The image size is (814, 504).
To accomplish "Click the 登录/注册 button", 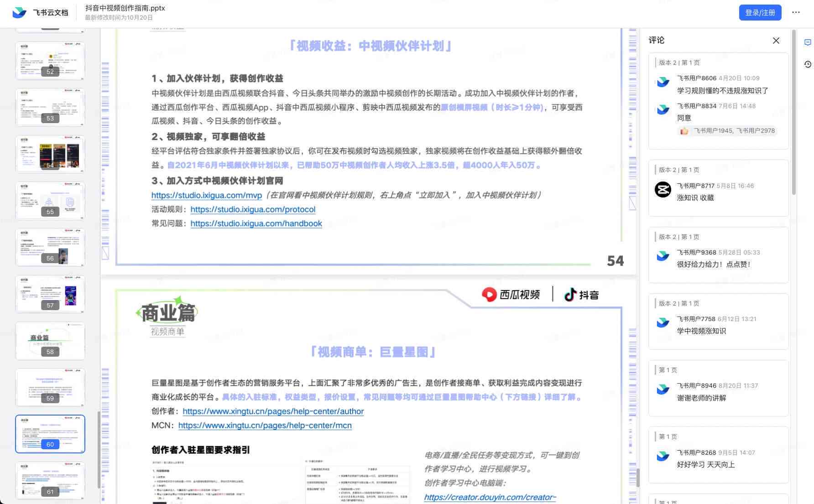I will (x=760, y=13).
